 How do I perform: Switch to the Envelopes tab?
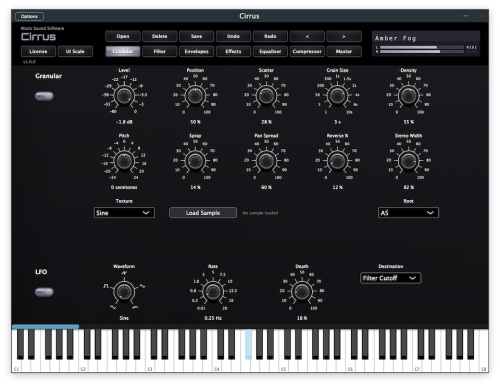tap(196, 51)
